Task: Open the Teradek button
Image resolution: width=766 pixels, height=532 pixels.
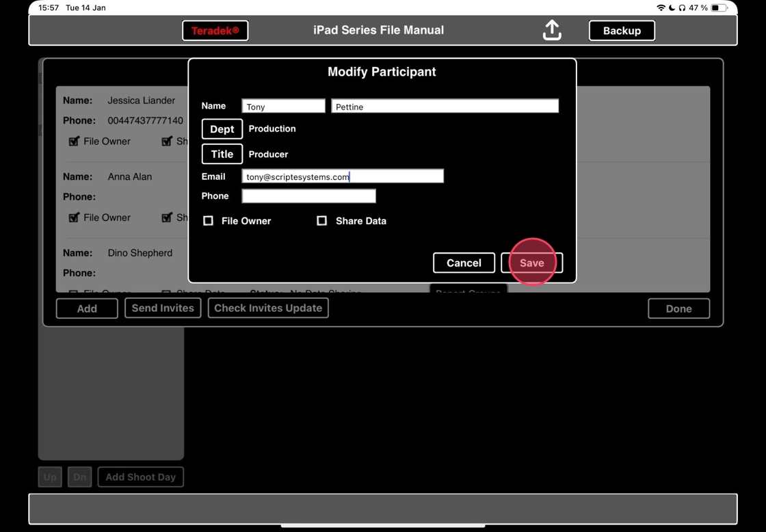Action: [215, 30]
